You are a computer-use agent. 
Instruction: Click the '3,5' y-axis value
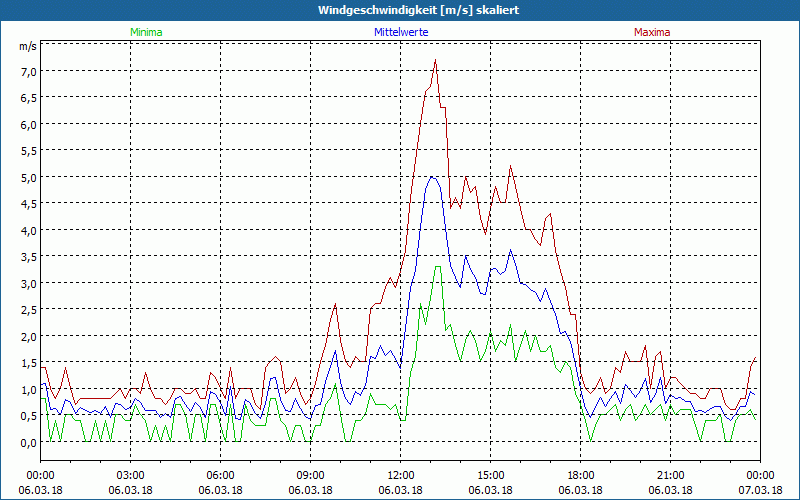(x=29, y=257)
